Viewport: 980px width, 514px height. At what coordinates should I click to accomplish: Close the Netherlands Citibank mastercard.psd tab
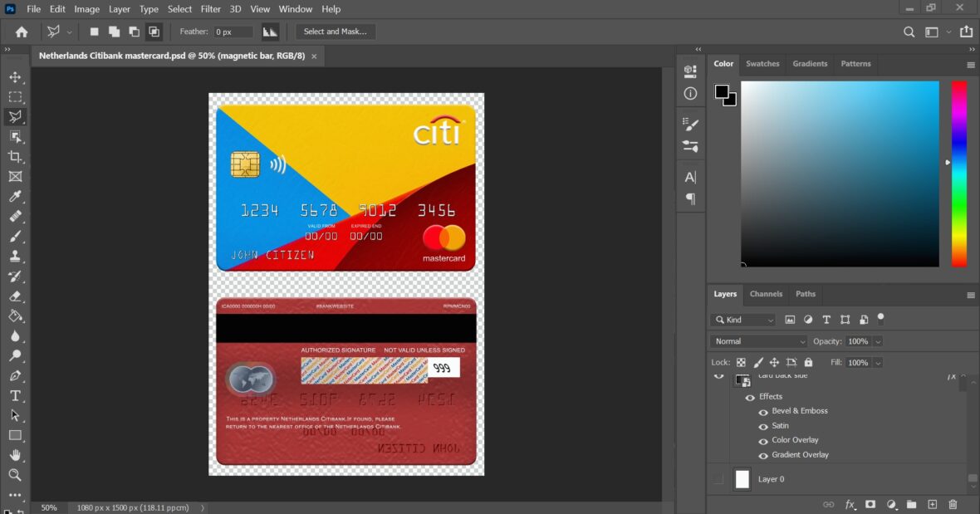pos(314,56)
